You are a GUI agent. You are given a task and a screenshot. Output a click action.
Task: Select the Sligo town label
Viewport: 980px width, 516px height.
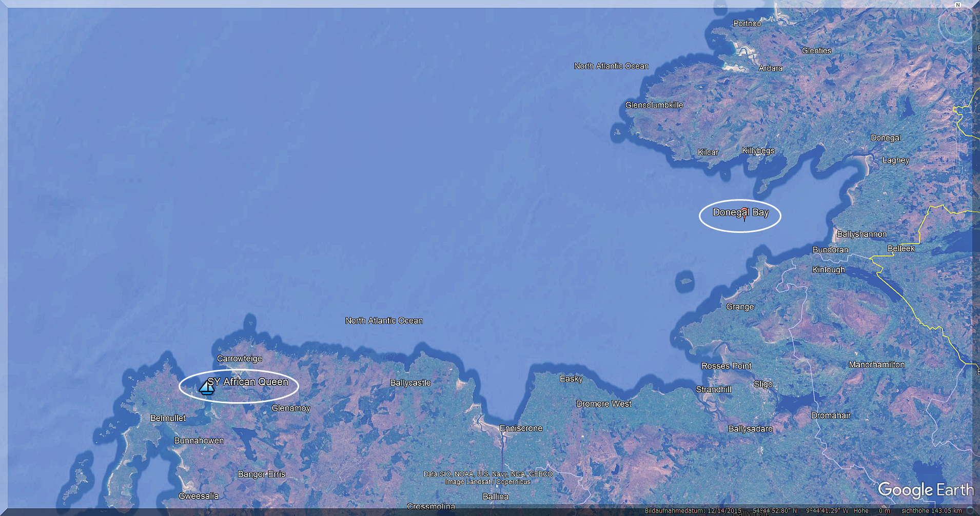pos(763,384)
